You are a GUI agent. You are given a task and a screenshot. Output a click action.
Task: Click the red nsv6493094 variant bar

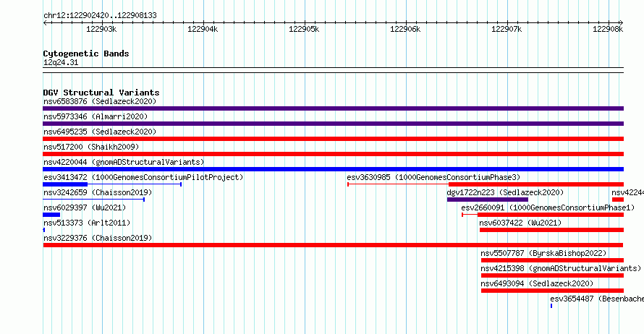pos(552,291)
